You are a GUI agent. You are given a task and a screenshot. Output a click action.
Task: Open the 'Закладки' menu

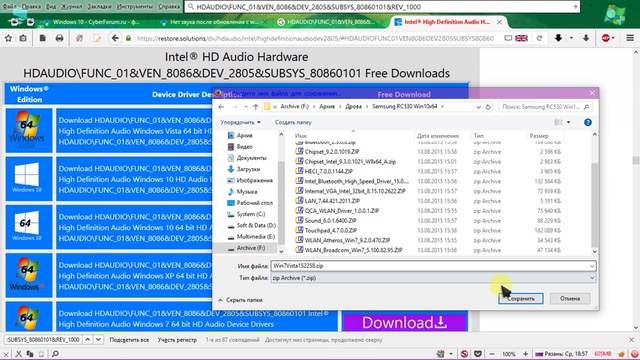[99, 7]
